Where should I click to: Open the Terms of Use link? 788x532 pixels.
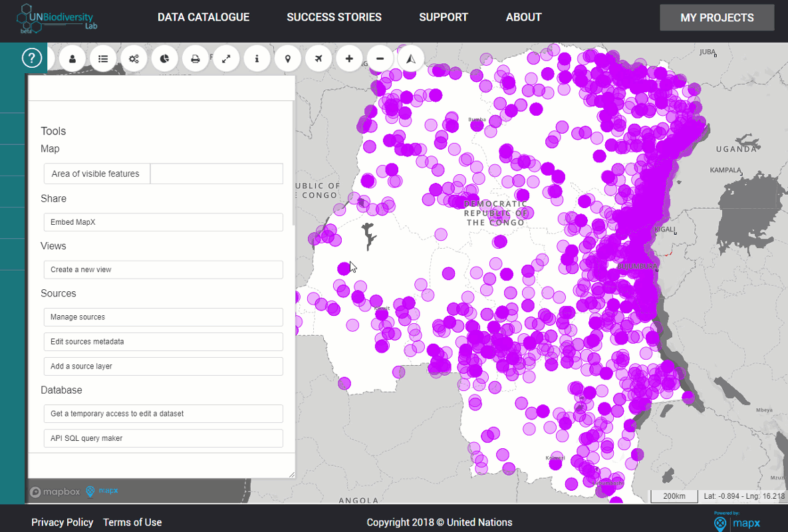pyautogui.click(x=133, y=523)
